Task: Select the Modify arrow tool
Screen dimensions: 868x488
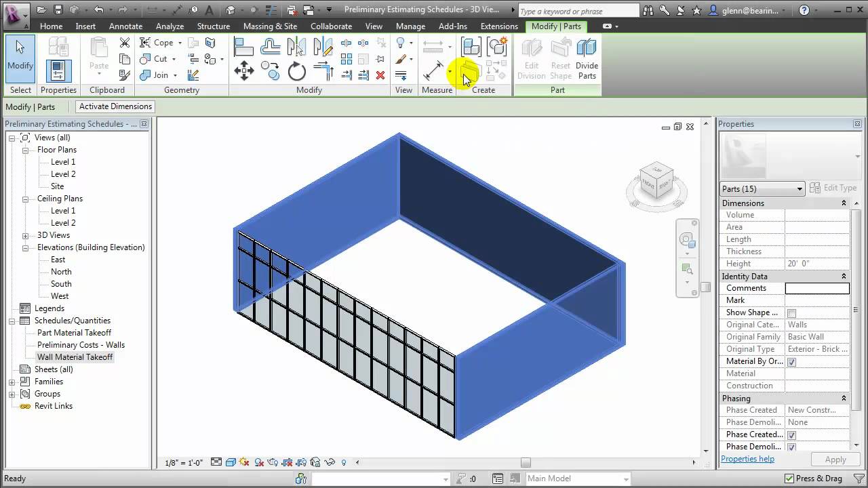Action: [x=20, y=58]
